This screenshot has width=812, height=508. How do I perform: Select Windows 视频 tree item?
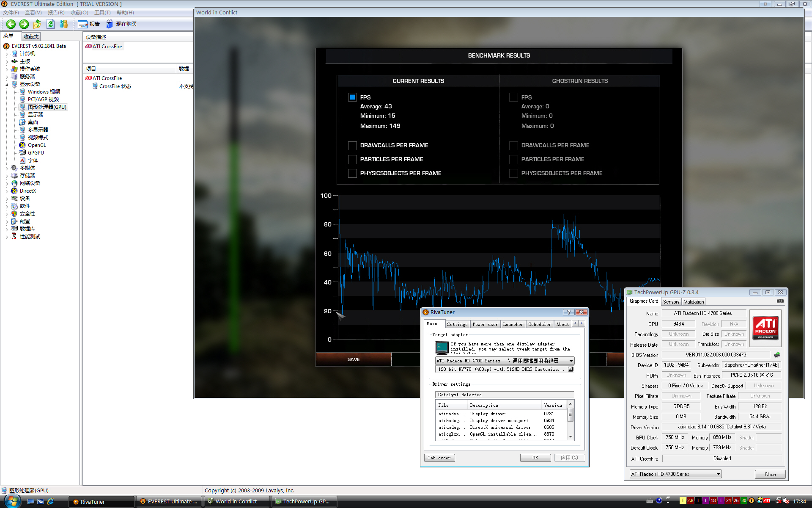(44, 92)
